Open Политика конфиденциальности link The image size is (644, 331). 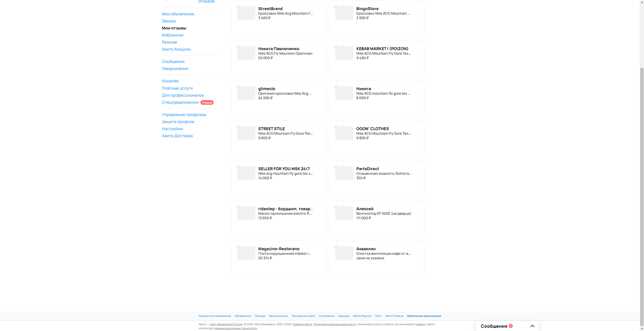(335, 324)
